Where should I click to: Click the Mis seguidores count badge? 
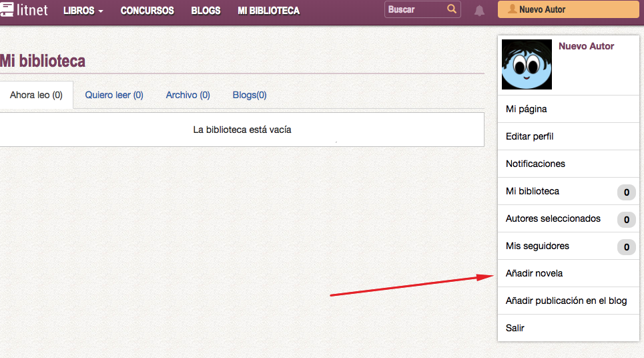coord(627,247)
